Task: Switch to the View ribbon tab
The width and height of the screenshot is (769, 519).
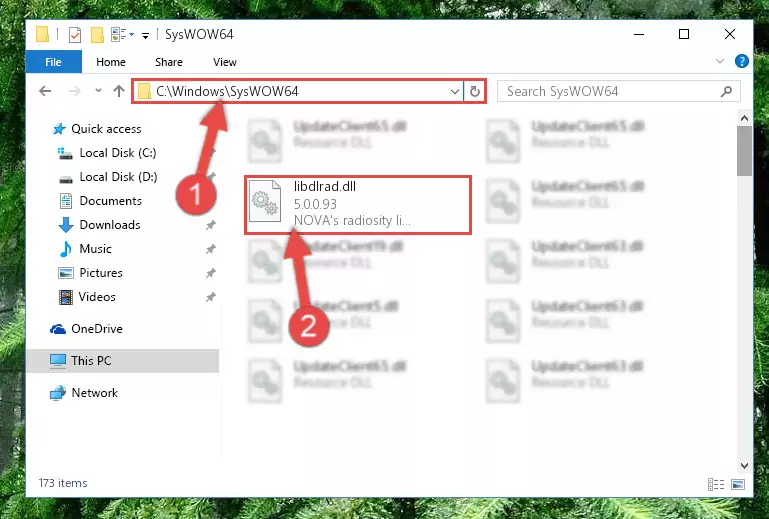Action: tap(225, 62)
